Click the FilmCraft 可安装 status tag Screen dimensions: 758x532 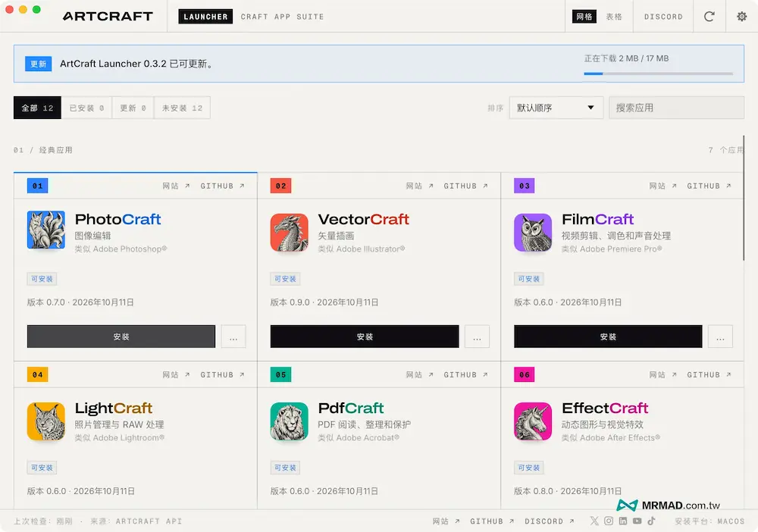pos(528,279)
